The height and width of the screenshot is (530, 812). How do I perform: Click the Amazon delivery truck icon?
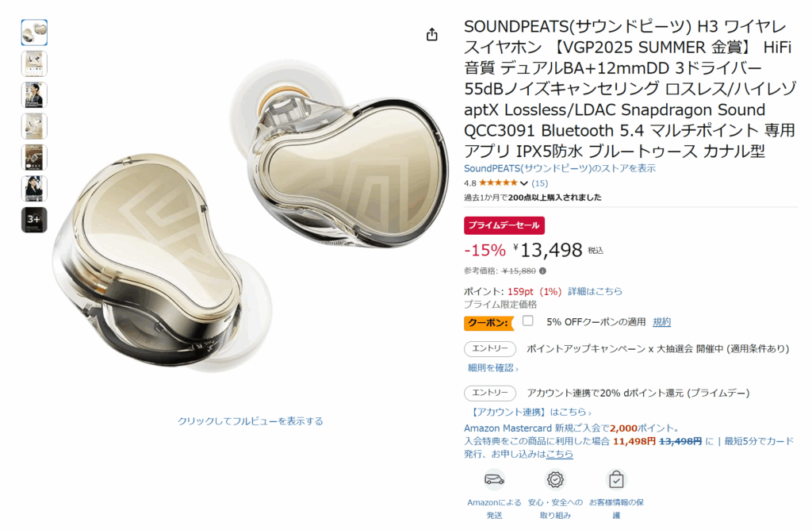(x=494, y=479)
